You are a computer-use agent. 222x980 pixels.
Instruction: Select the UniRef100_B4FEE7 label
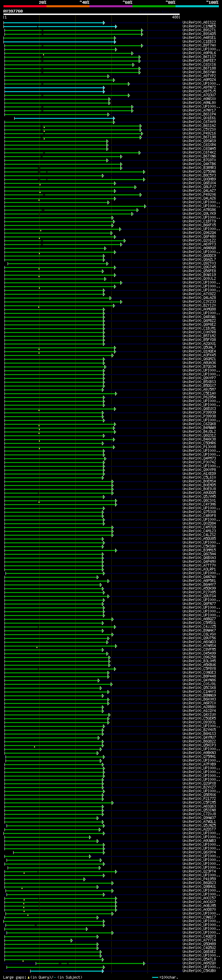pos(199,61)
